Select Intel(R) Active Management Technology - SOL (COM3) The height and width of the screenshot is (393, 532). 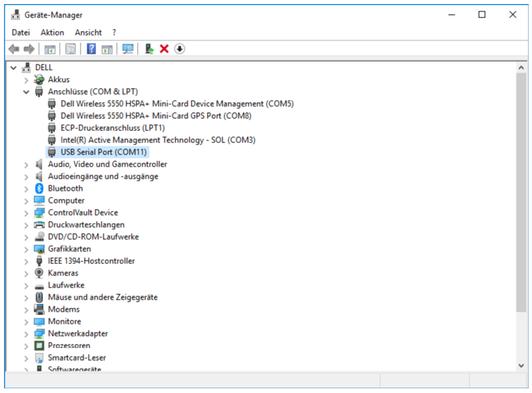point(158,140)
